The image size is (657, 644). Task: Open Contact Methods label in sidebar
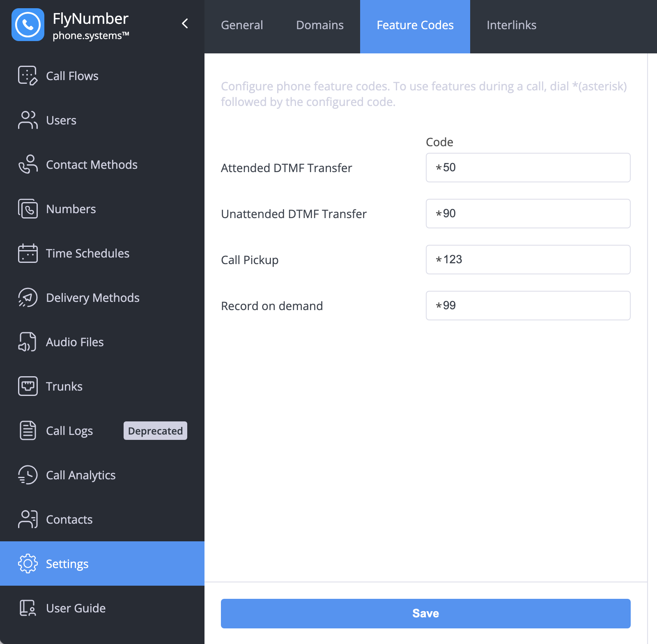point(92,165)
